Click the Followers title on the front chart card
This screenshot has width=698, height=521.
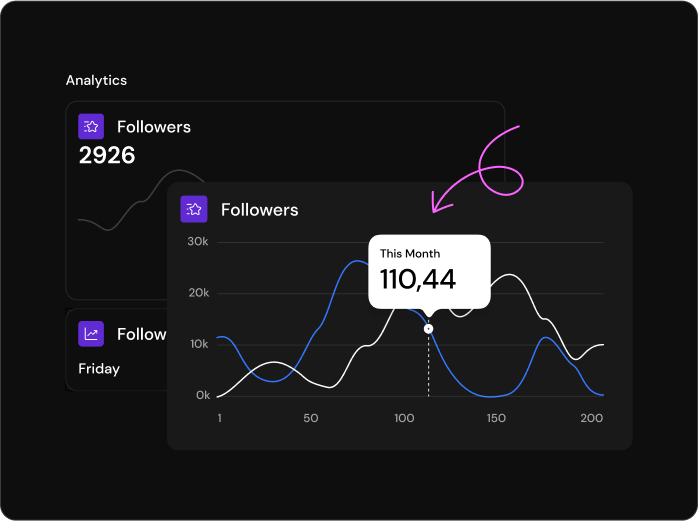coord(259,210)
